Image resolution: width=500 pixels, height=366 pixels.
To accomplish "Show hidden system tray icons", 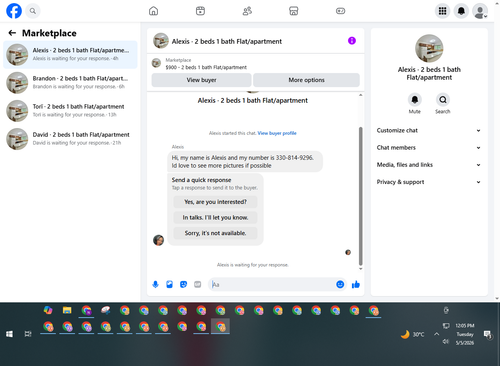I will pos(436,334).
